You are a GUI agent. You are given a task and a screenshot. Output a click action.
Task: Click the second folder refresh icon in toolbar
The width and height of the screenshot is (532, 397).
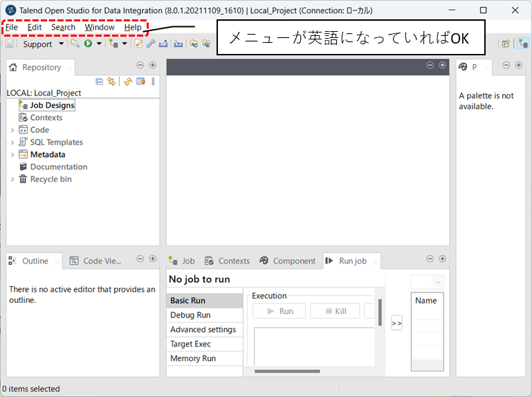pos(206,44)
